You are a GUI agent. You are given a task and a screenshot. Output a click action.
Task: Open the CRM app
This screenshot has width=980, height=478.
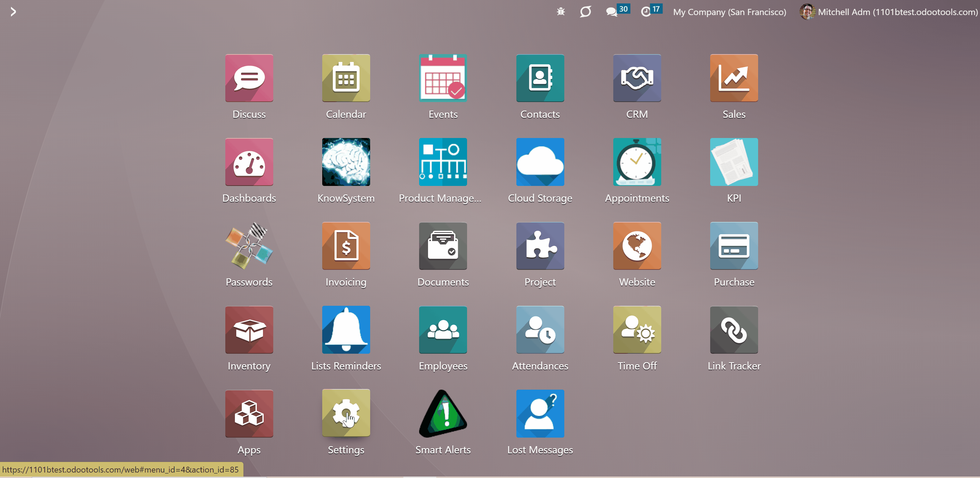pyautogui.click(x=637, y=78)
